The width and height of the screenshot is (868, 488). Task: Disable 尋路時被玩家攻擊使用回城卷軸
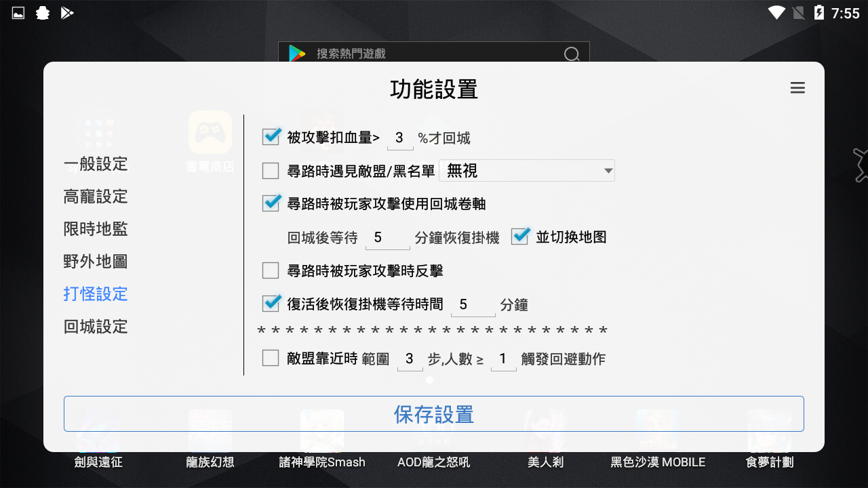point(271,203)
